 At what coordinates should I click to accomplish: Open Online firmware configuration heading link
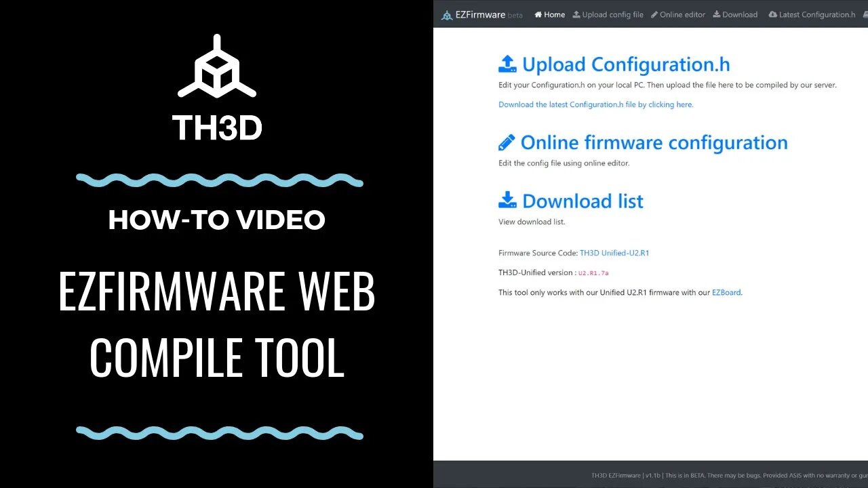(x=654, y=142)
